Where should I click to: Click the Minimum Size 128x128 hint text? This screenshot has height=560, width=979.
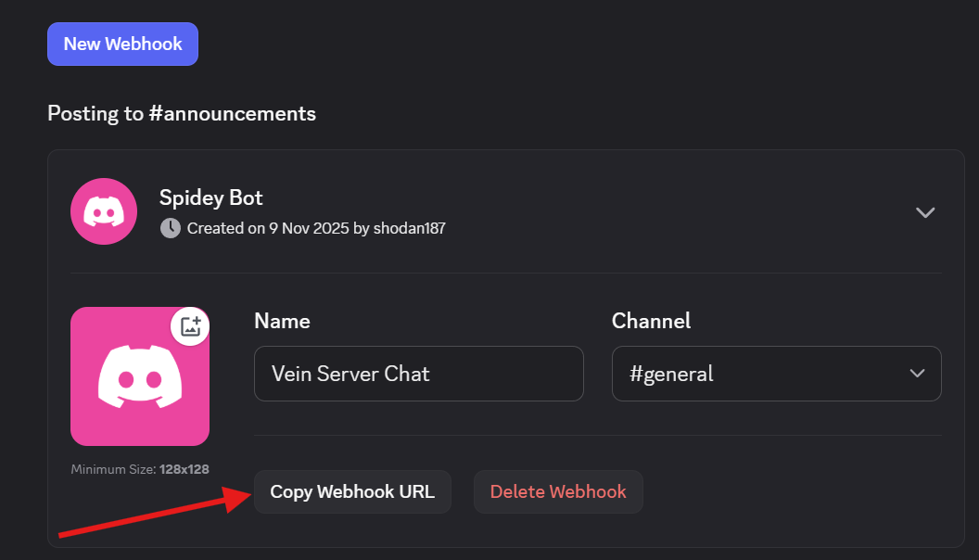coord(139,469)
